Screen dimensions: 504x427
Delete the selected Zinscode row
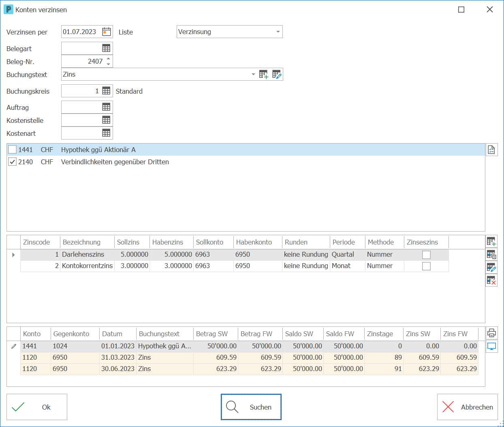coord(491,281)
